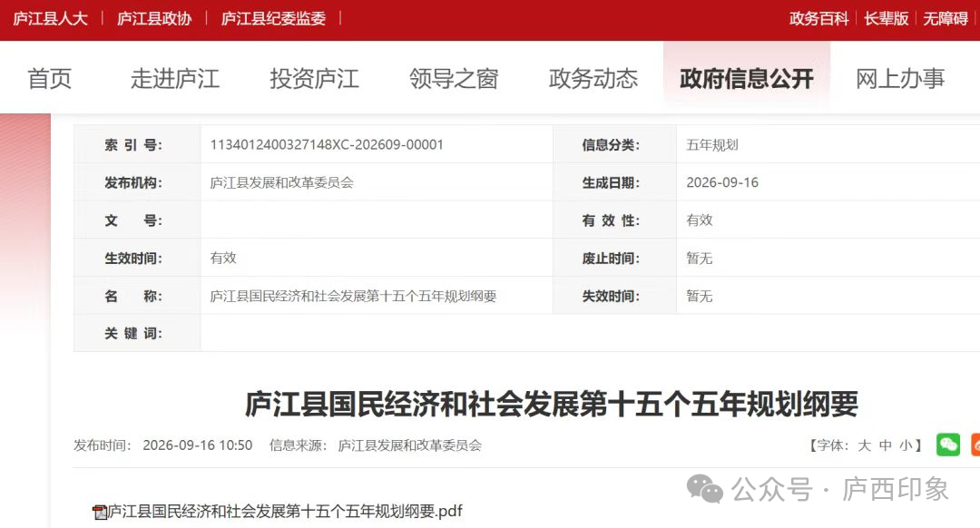Open the 网上办事 navigation tab
Viewport: 980px width, 528px height.
tap(900, 79)
